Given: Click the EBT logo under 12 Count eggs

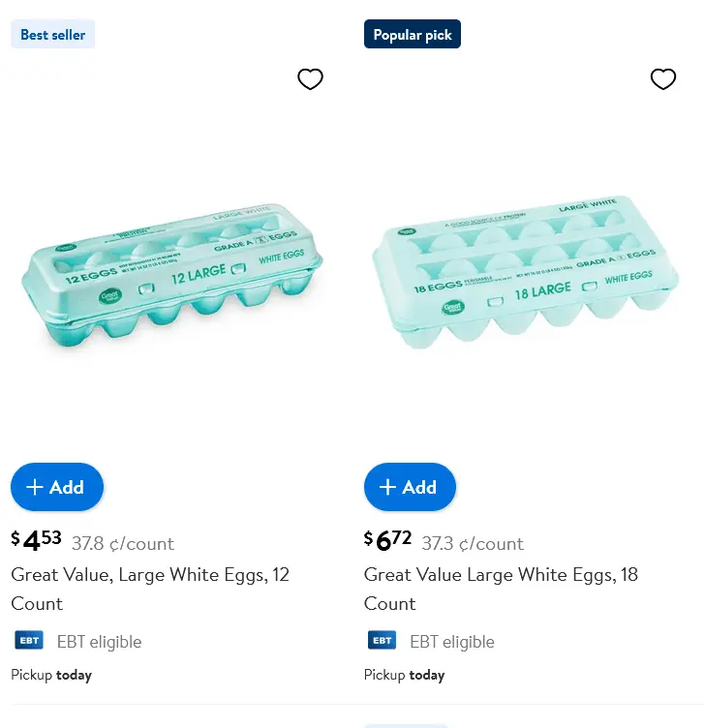Looking at the screenshot, I should (29, 641).
